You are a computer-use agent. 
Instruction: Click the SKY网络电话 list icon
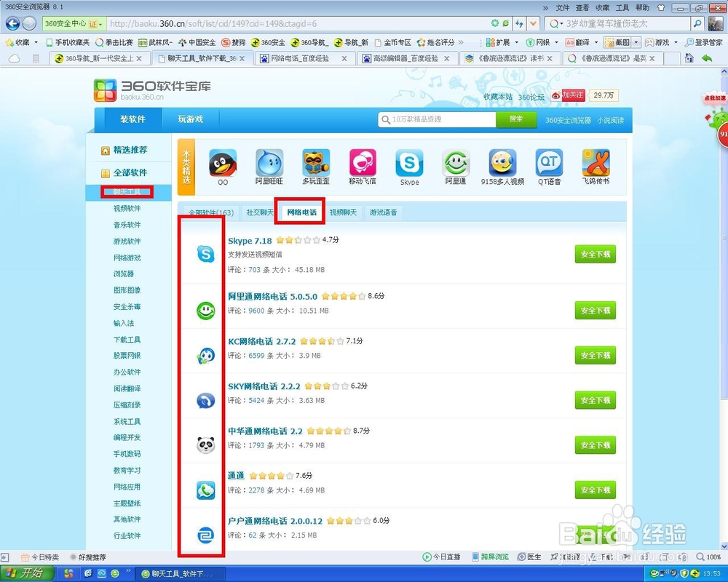tap(206, 400)
